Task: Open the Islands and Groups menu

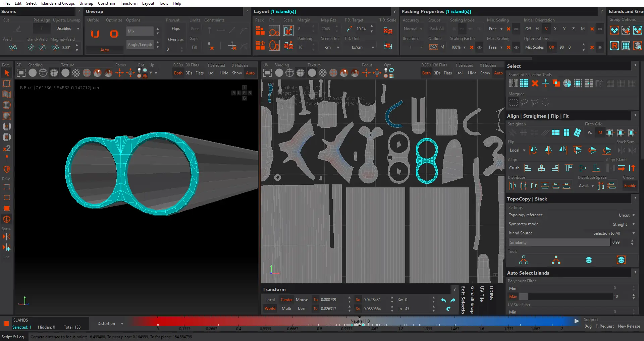Action: point(58,3)
